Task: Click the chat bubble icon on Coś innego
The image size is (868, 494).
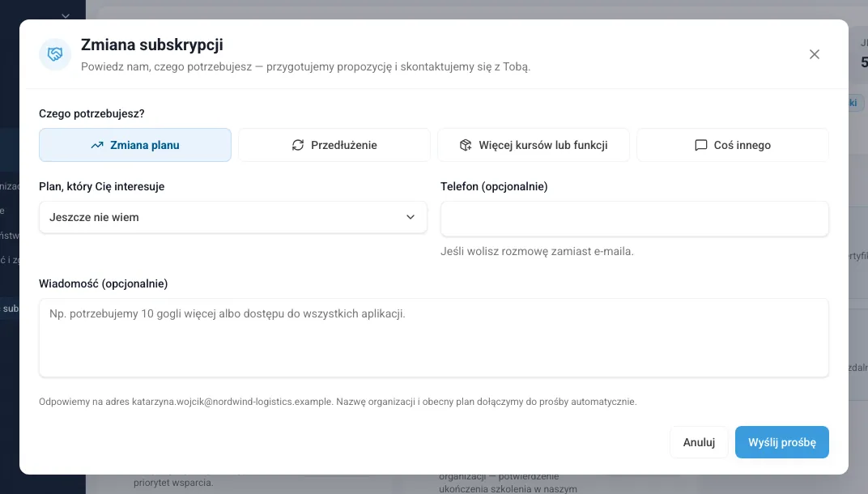Action: point(701,145)
